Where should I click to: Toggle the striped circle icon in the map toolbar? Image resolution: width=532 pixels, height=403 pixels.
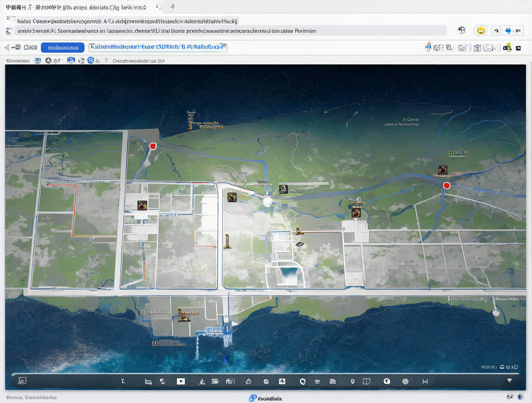(x=405, y=381)
